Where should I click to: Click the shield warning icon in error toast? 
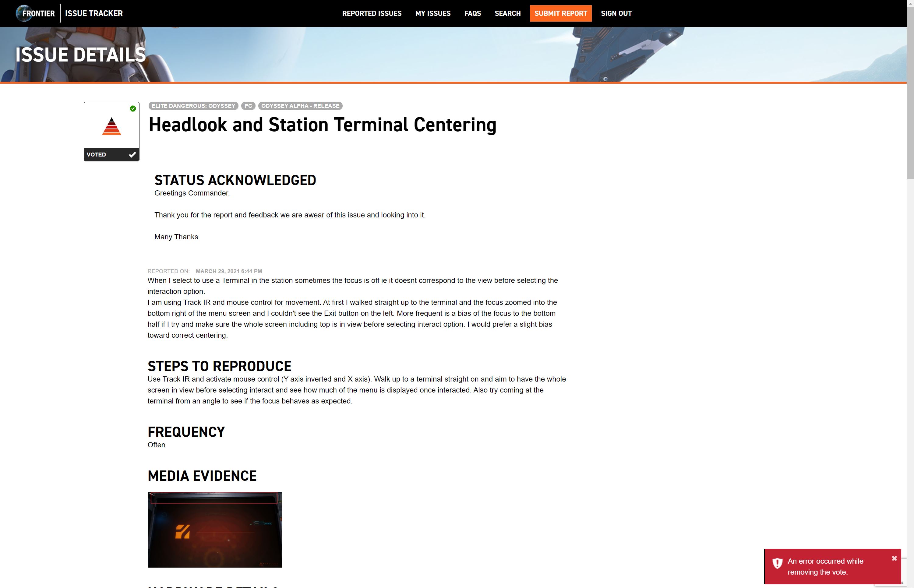777,563
